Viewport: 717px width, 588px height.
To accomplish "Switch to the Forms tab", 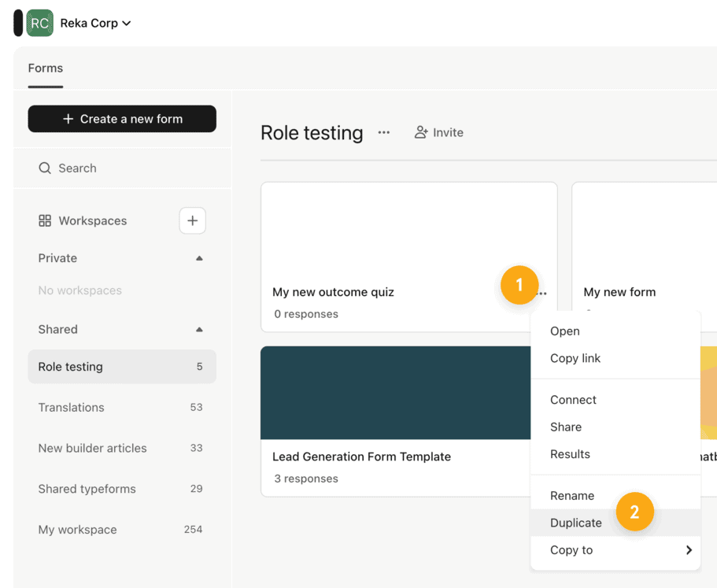I will point(46,68).
